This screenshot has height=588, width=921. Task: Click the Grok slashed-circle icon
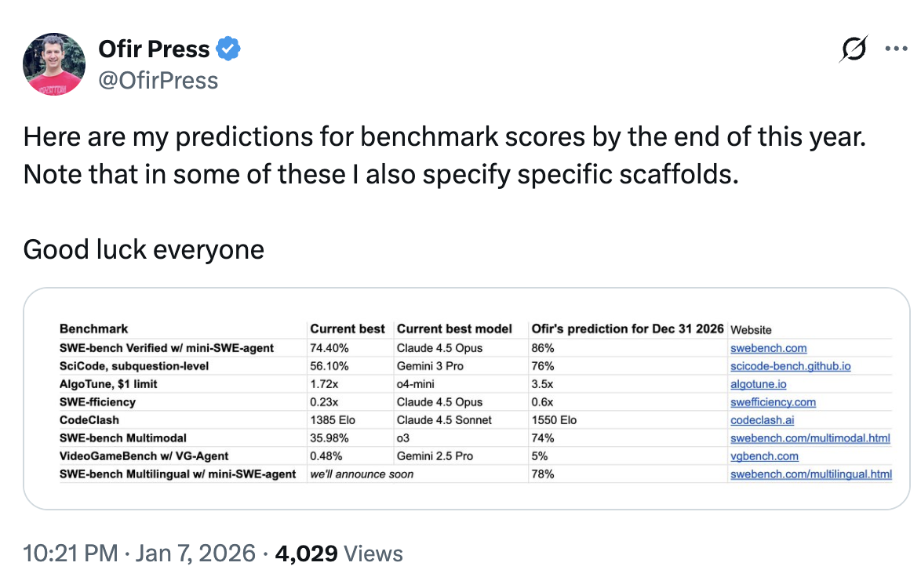coord(854,49)
